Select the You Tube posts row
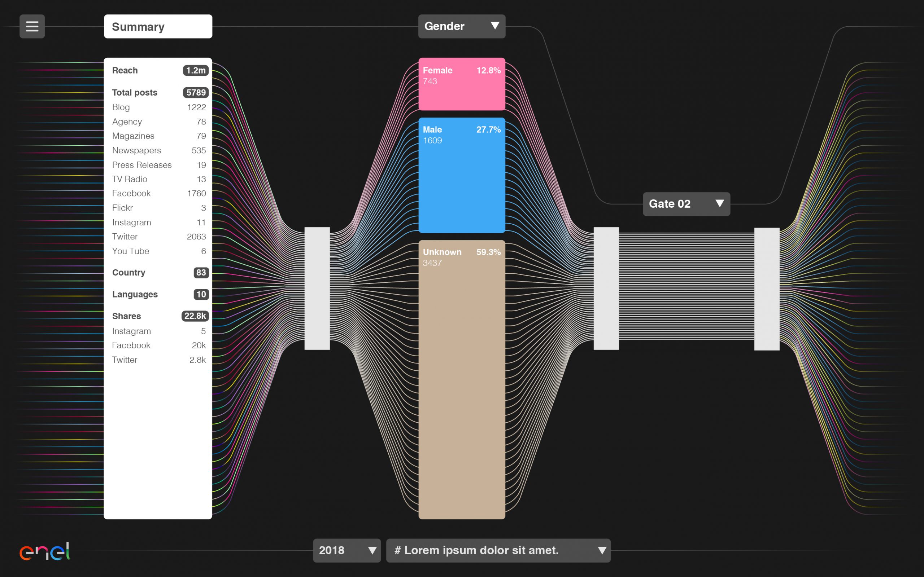 [158, 251]
